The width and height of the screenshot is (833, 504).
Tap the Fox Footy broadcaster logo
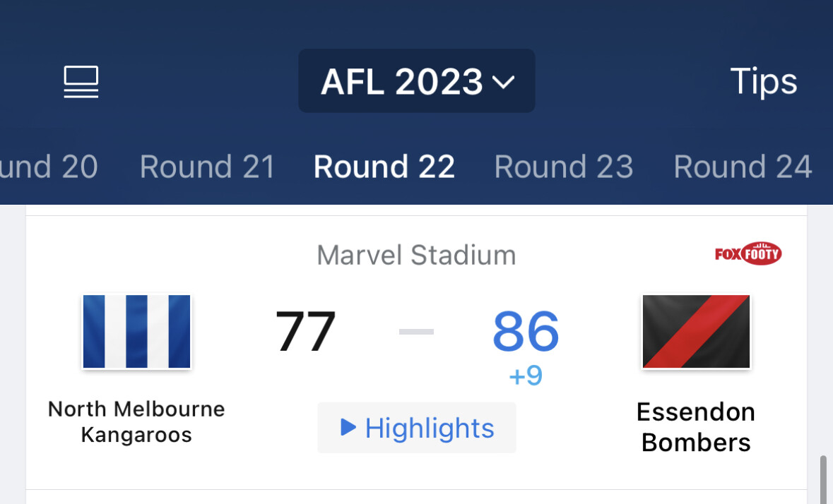click(748, 253)
